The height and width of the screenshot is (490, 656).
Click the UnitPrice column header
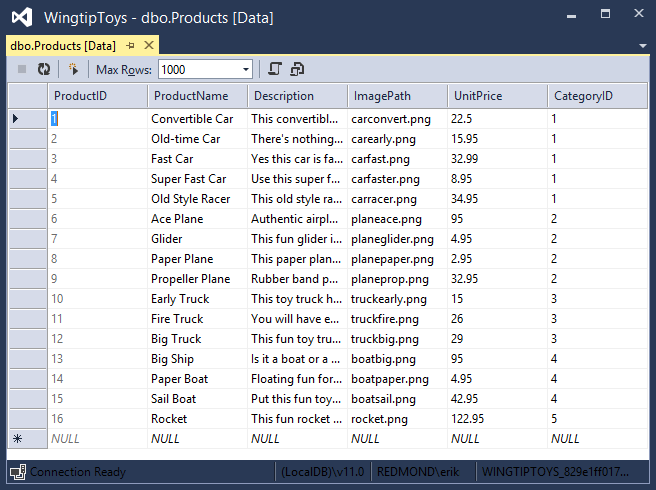(497, 96)
